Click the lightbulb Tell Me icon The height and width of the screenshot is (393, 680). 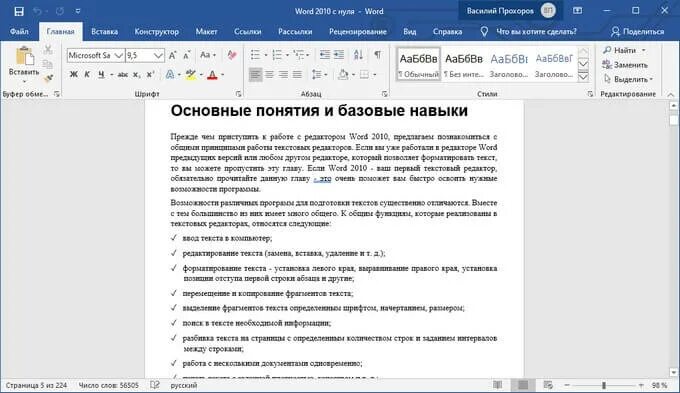click(484, 31)
